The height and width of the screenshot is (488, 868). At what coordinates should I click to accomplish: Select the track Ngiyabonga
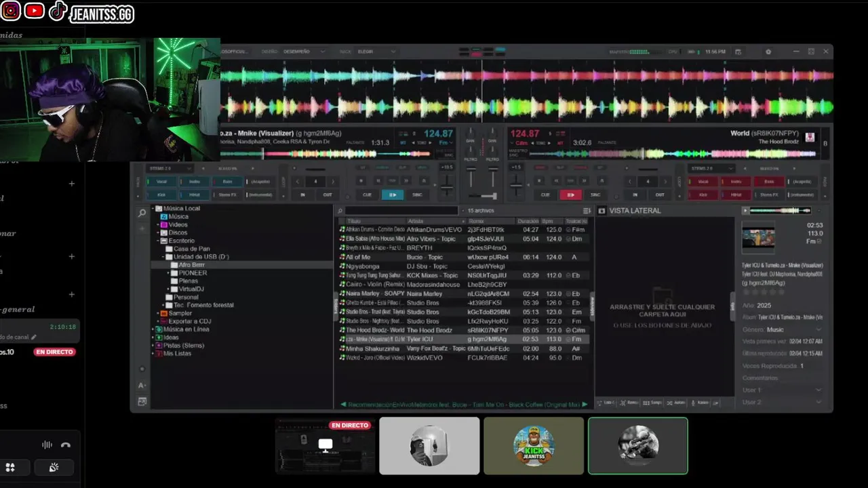[x=465, y=266]
